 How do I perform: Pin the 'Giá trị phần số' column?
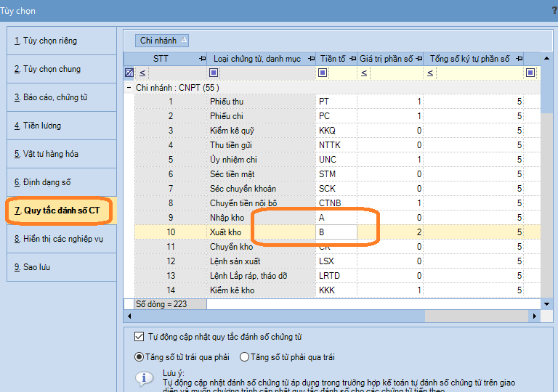click(x=418, y=58)
